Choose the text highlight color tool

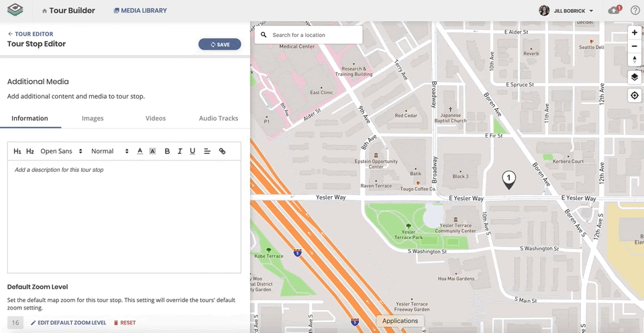(152, 151)
